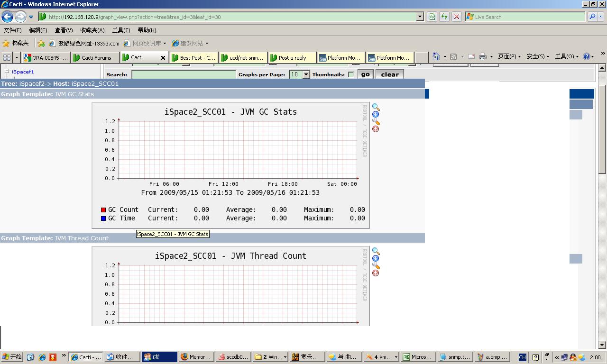
Task: Open wrench tool for JVM Thread Count graph
Action: (x=376, y=266)
